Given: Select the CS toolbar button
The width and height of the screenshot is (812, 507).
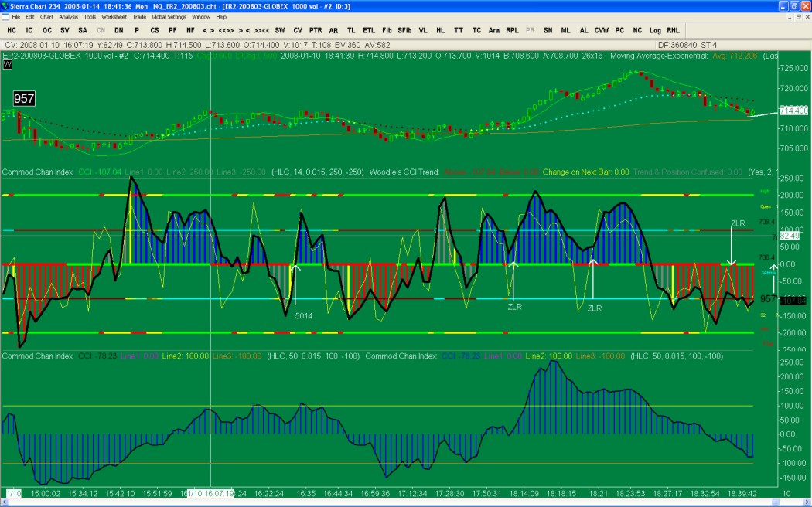Looking at the screenshot, I should tap(155, 30).
